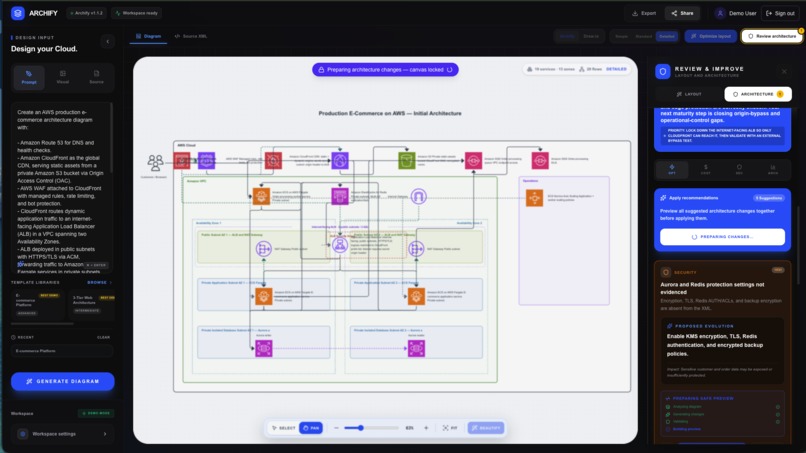The image size is (806, 453).
Task: Click the Archify logo icon
Action: [x=18, y=13]
